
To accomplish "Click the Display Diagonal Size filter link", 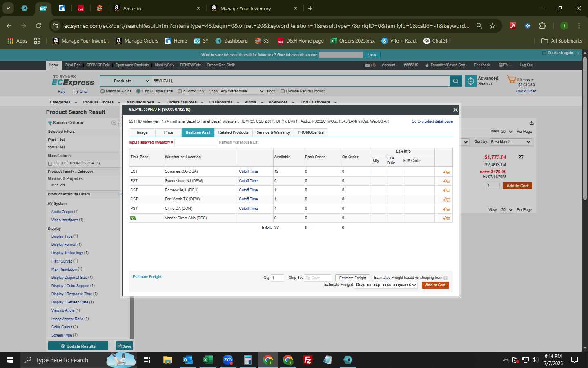I will (x=69, y=278).
